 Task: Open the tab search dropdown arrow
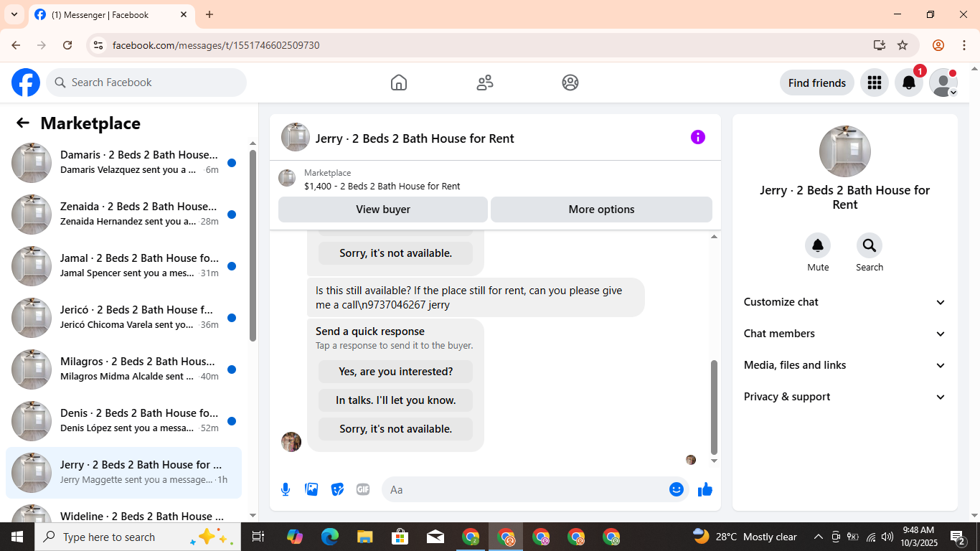click(x=14, y=14)
